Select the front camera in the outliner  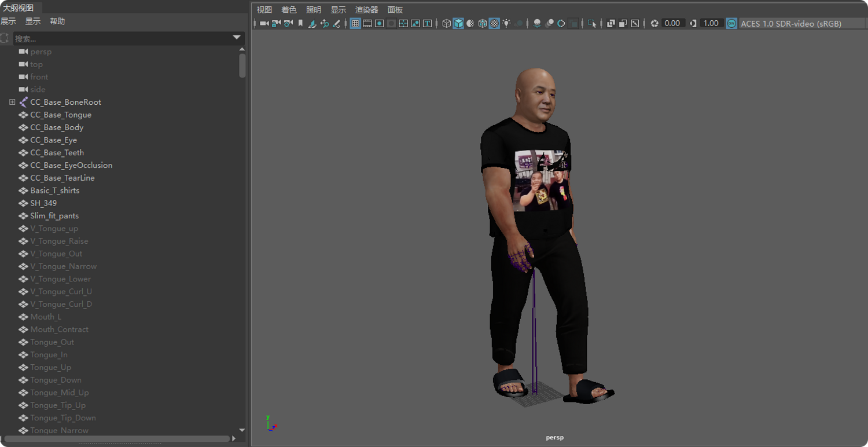[39, 77]
